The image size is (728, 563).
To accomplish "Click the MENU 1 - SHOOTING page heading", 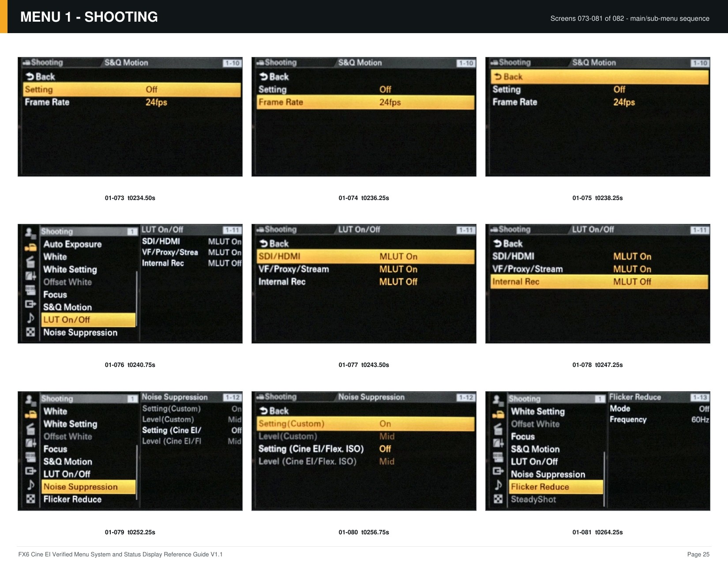I will (x=89, y=17).
